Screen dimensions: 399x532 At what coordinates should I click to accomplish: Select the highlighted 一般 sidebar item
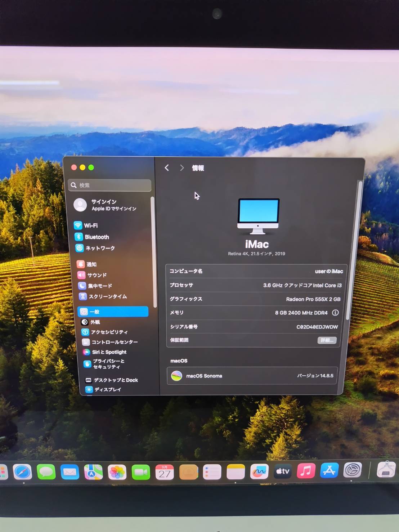113,312
